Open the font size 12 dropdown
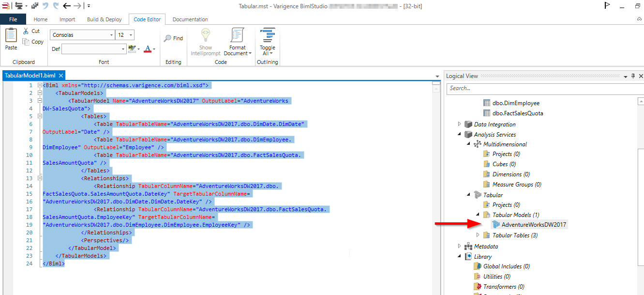The width and height of the screenshot is (644, 295). [131, 35]
